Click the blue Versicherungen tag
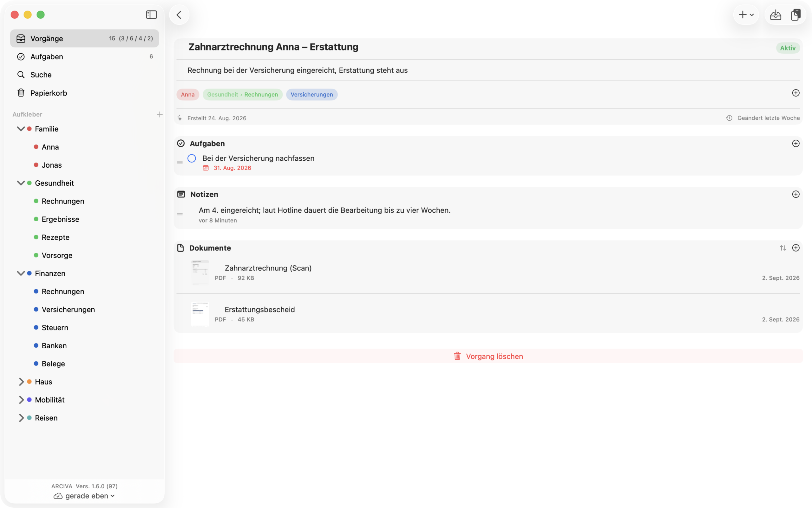This screenshot has width=812, height=508. click(312, 94)
